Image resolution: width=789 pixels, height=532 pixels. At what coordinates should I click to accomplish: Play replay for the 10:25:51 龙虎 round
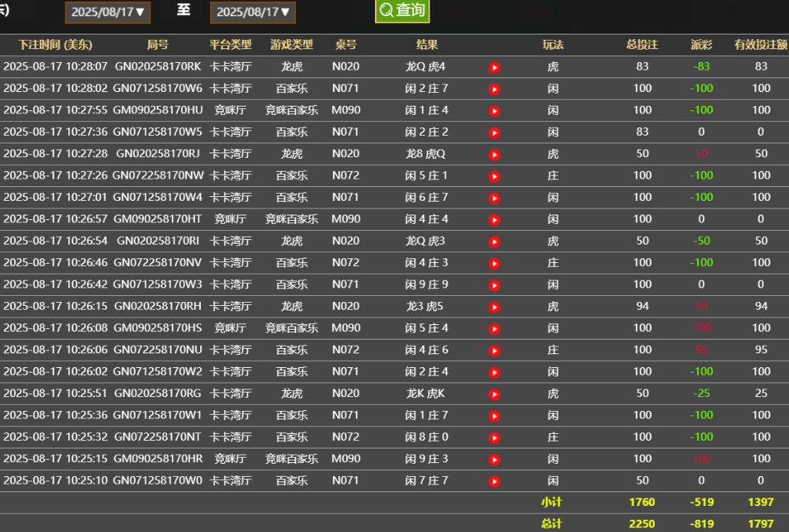(495, 393)
